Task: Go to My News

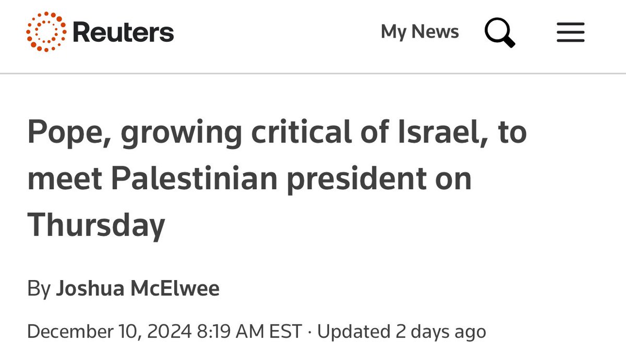Action: [x=419, y=32]
